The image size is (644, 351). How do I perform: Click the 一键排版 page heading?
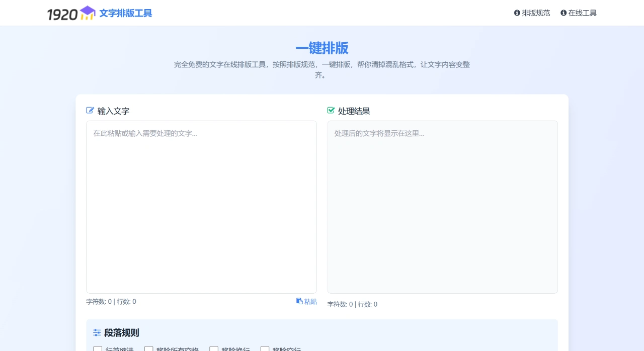coord(322,48)
